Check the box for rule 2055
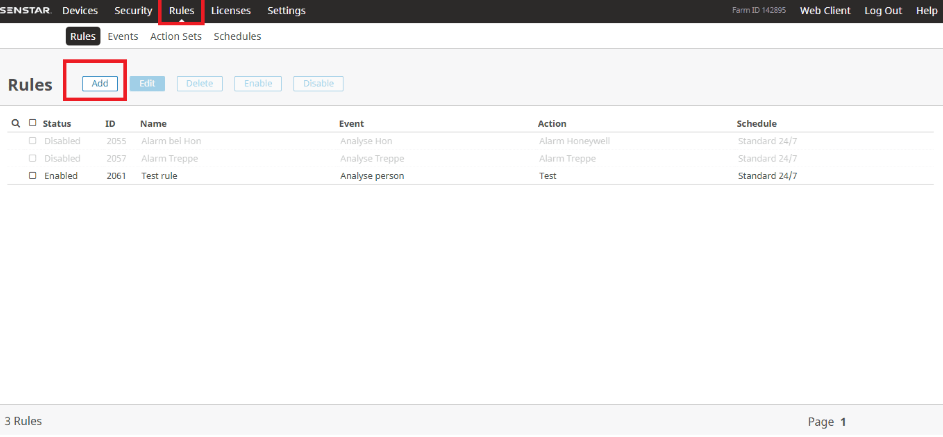This screenshot has width=943, height=437. pyautogui.click(x=32, y=141)
